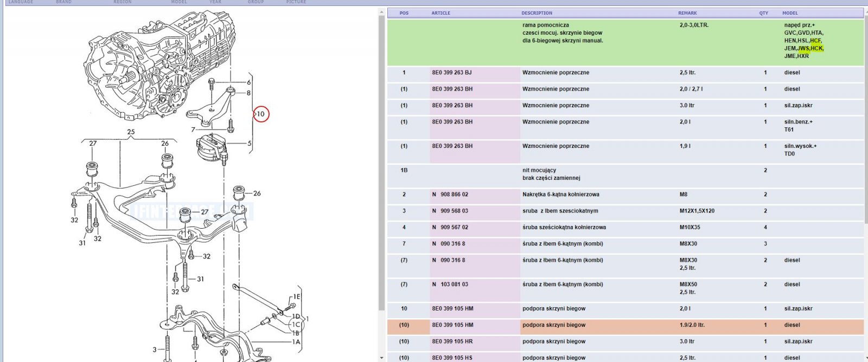This screenshot has height=362, width=868.
Task: Sort by the ARTICLE column header
Action: pyautogui.click(x=441, y=13)
